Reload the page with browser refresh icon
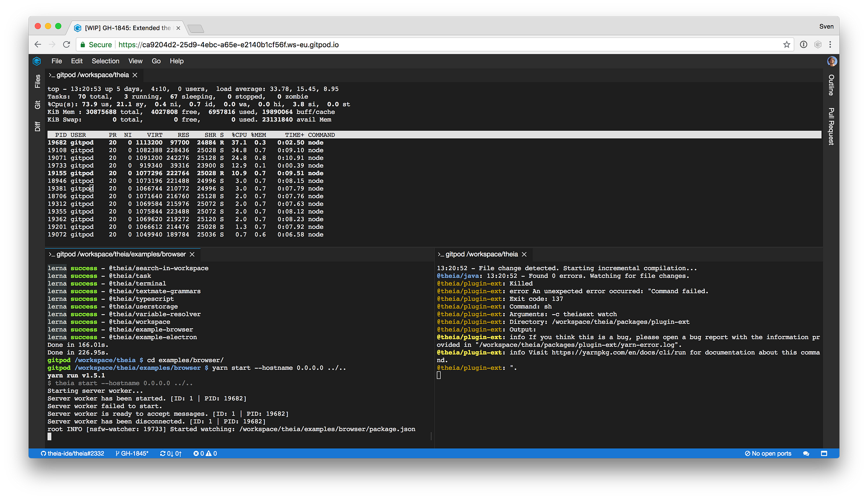 pyautogui.click(x=66, y=45)
